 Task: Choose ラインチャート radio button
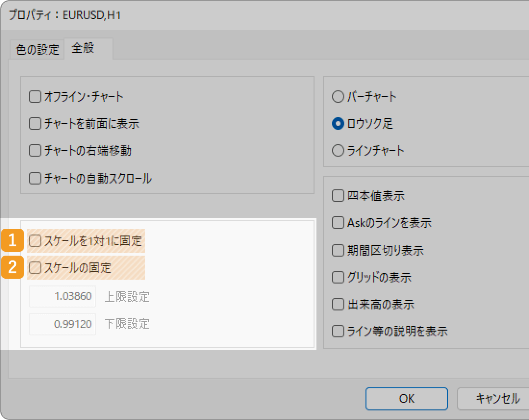tap(338, 151)
